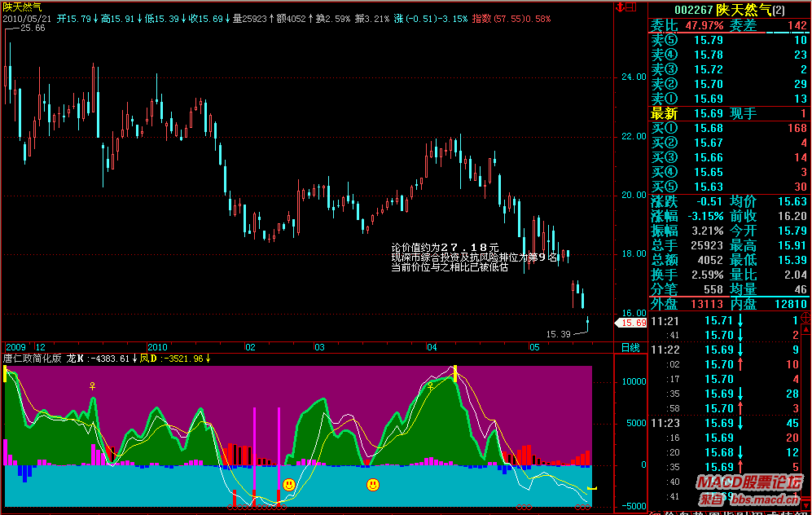
Task: Click the 2010 year label on time axis
Action: click(157, 347)
